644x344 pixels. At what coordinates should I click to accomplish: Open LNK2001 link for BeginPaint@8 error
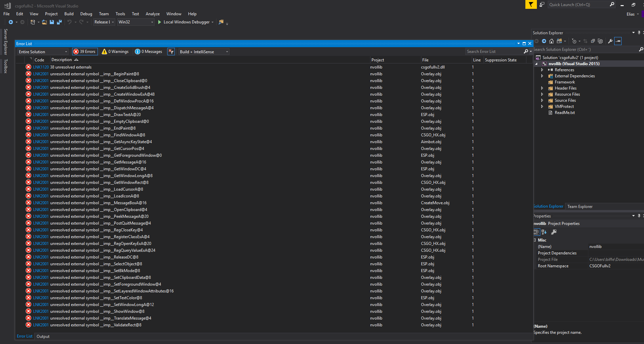pos(41,74)
